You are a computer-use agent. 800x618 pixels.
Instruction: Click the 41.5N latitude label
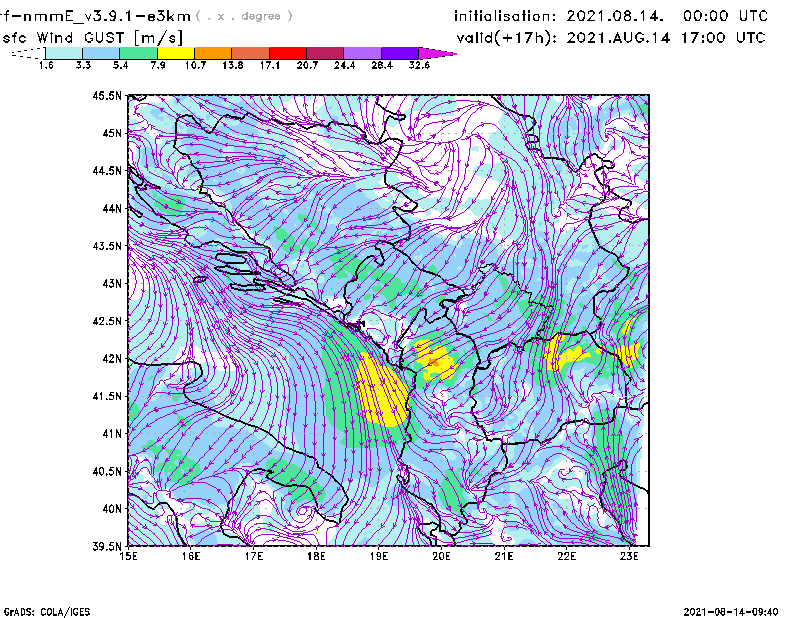[107, 396]
